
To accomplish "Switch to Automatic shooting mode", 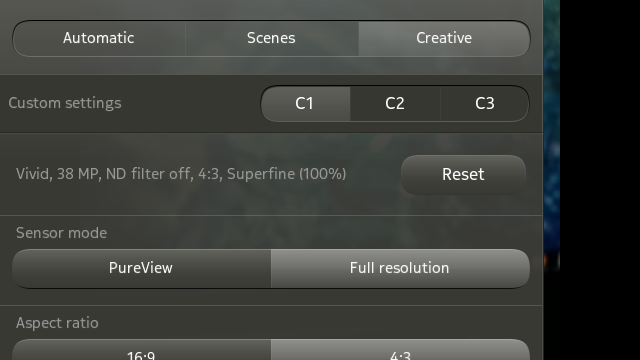I will pyautogui.click(x=99, y=38).
